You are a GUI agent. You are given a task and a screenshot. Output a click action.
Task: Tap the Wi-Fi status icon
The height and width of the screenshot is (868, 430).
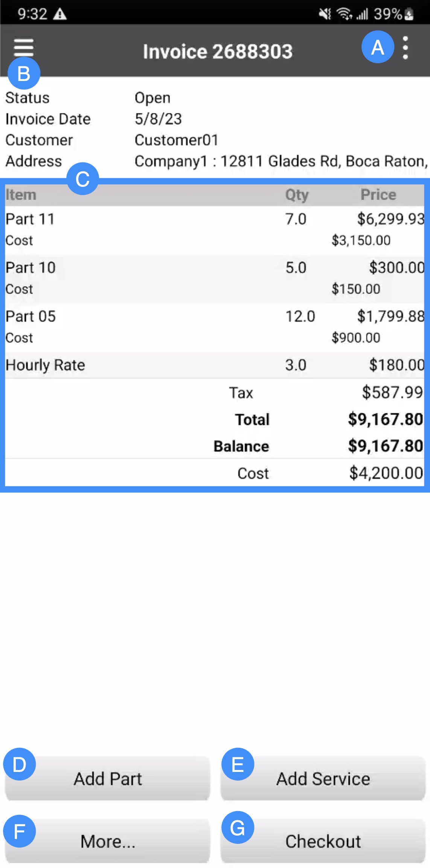tap(344, 14)
